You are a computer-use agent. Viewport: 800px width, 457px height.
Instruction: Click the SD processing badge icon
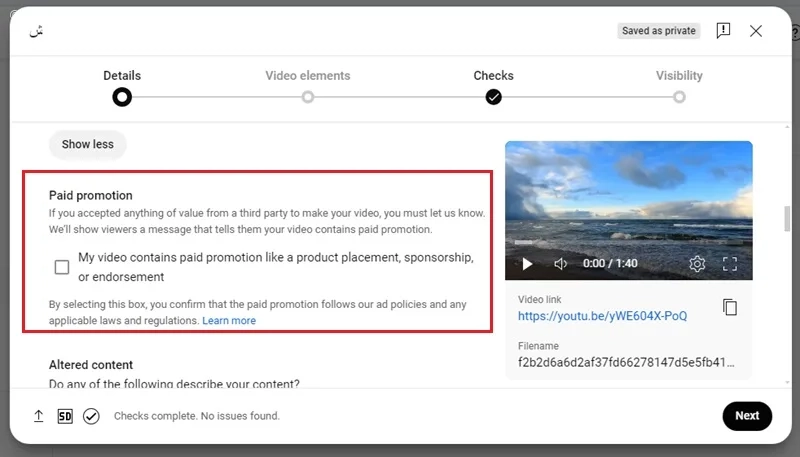65,416
